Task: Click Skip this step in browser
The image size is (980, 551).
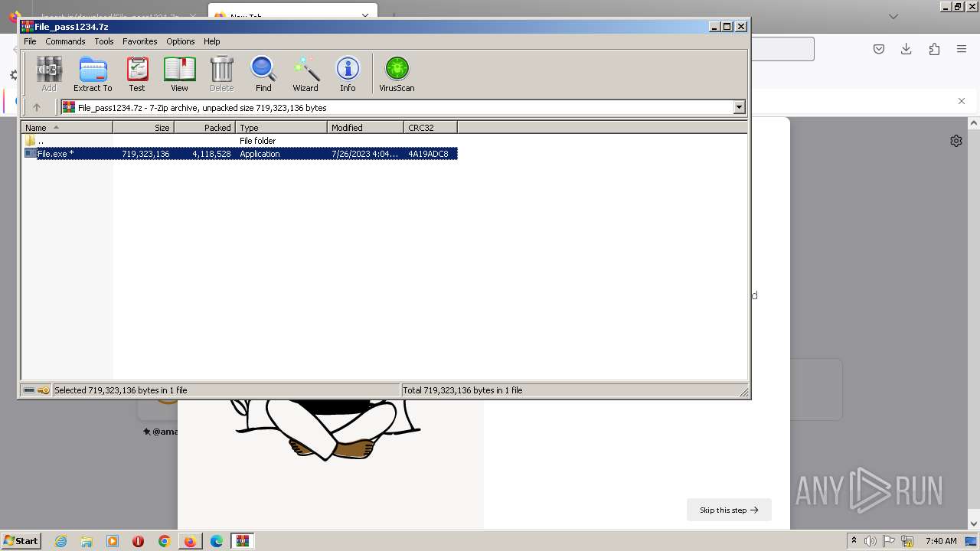Action: point(729,510)
